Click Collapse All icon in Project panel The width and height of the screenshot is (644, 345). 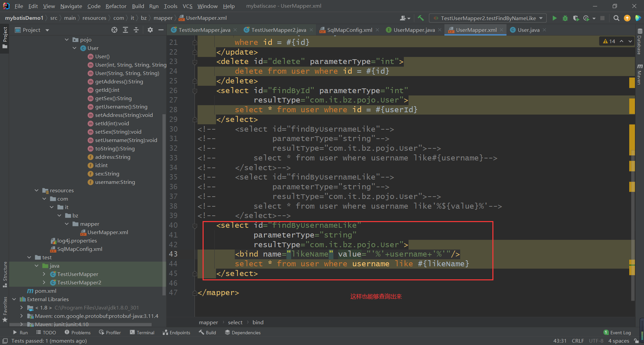click(x=136, y=30)
